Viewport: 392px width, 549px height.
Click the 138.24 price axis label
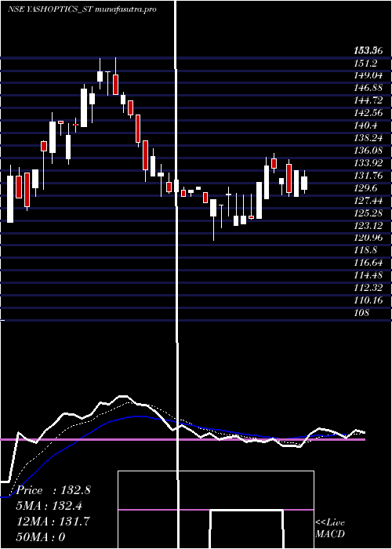click(368, 138)
